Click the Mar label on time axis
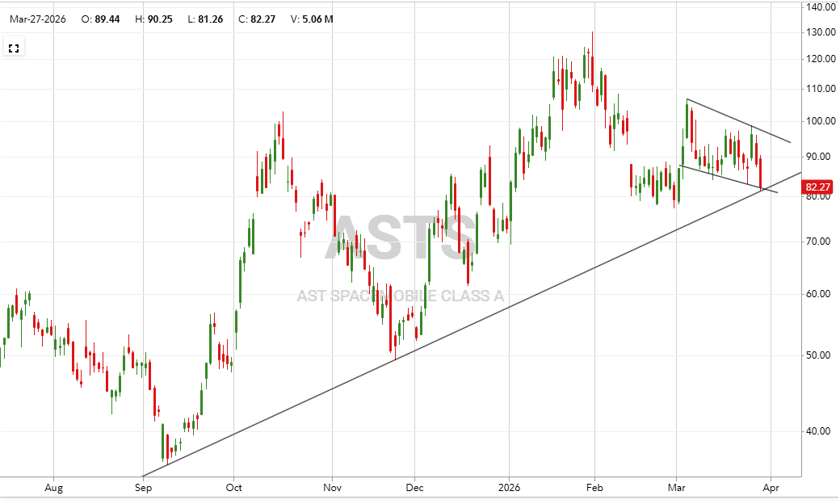The width and height of the screenshot is (840, 504). pos(677,488)
